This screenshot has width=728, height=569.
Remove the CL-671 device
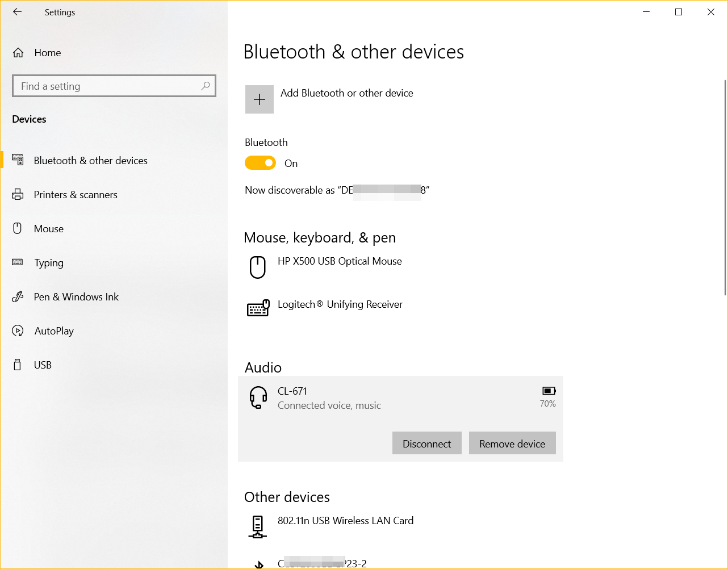512,443
